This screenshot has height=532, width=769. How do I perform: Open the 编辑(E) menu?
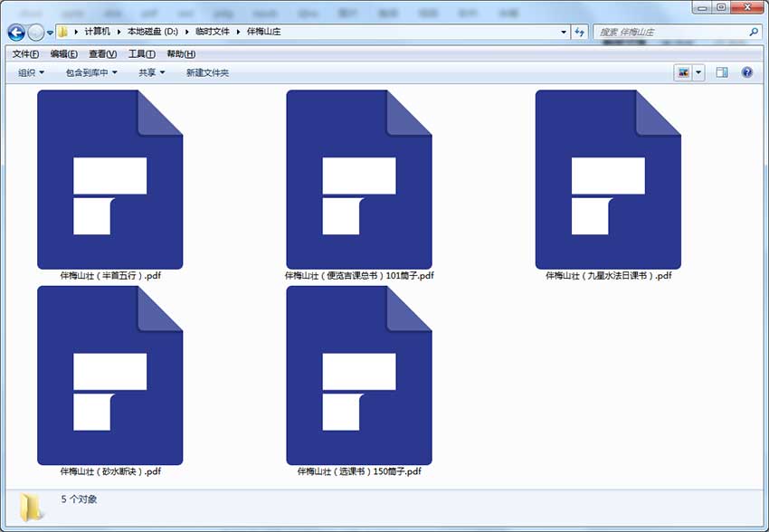click(63, 54)
